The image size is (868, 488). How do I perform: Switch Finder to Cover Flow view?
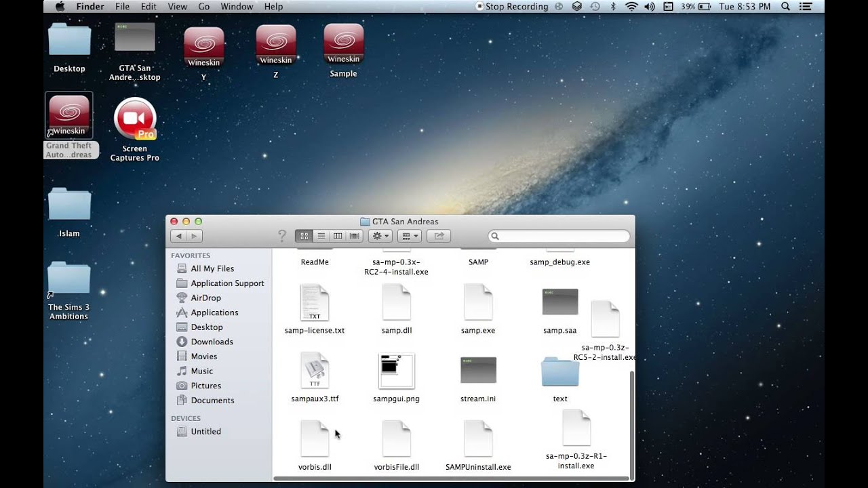click(x=354, y=236)
